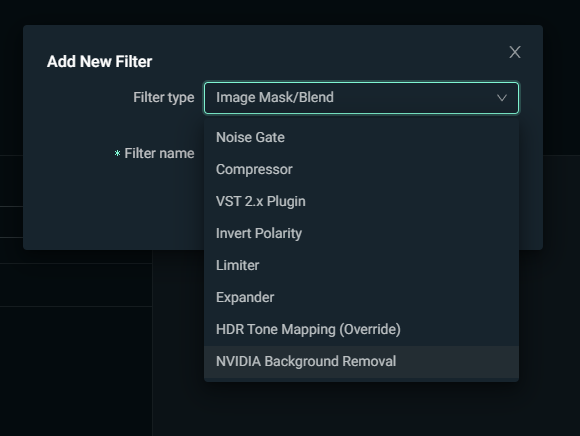The image size is (580, 436).
Task: Click the Filter name field label
Action: click(x=159, y=153)
